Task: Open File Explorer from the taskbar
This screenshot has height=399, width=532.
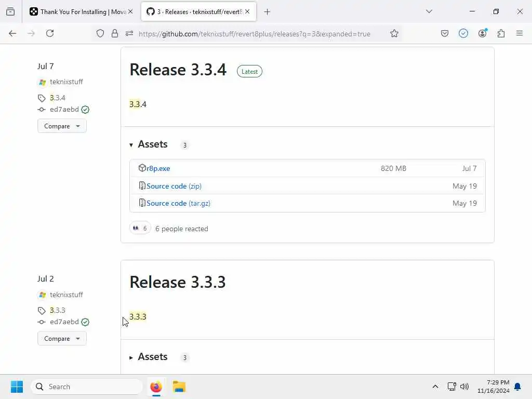Action: [x=179, y=387]
